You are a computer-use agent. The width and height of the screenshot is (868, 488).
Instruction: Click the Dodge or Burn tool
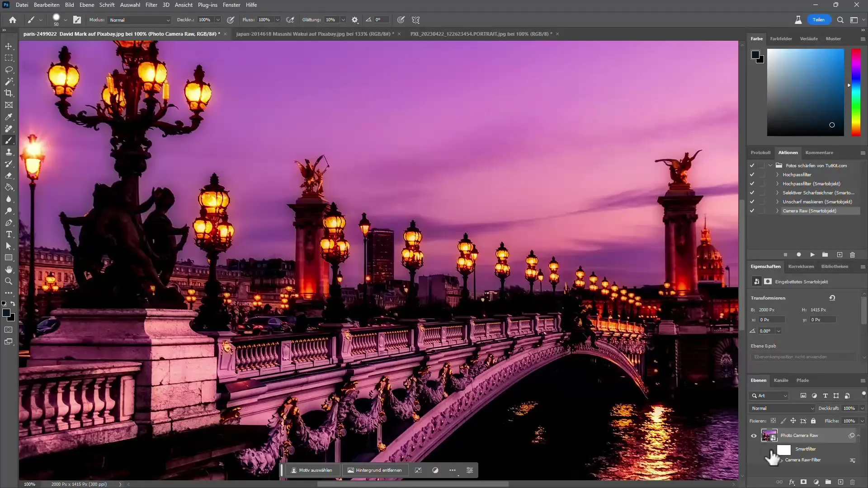coord(9,210)
